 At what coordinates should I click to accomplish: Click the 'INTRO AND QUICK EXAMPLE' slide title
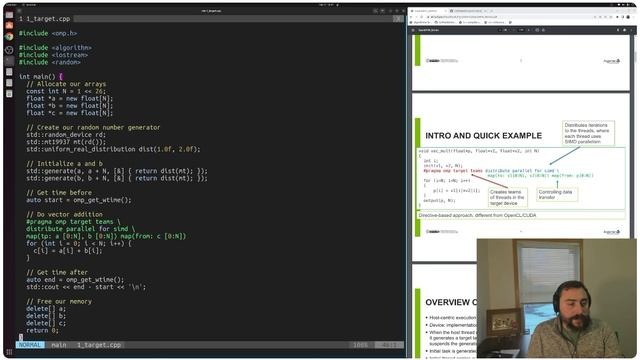click(x=484, y=136)
